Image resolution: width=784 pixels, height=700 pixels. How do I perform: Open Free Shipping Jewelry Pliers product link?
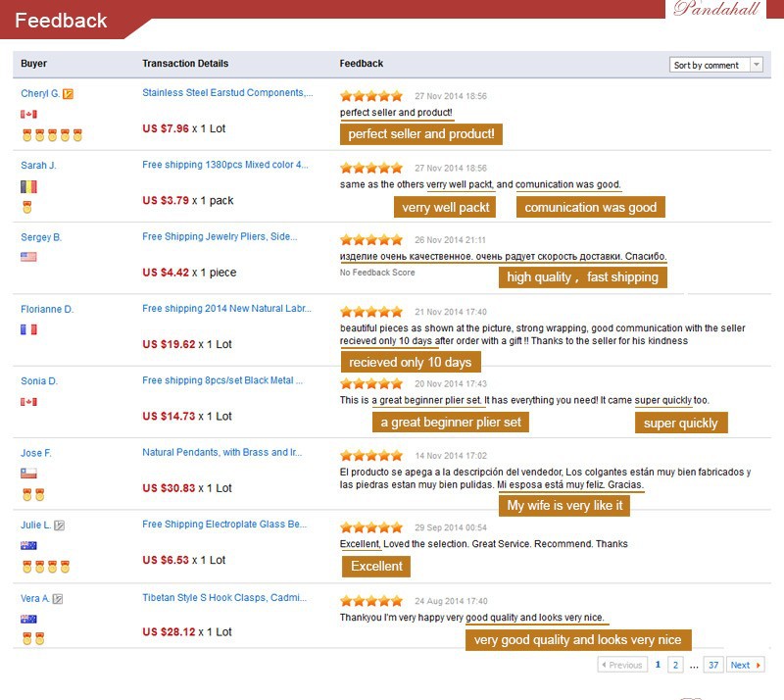tap(220, 237)
